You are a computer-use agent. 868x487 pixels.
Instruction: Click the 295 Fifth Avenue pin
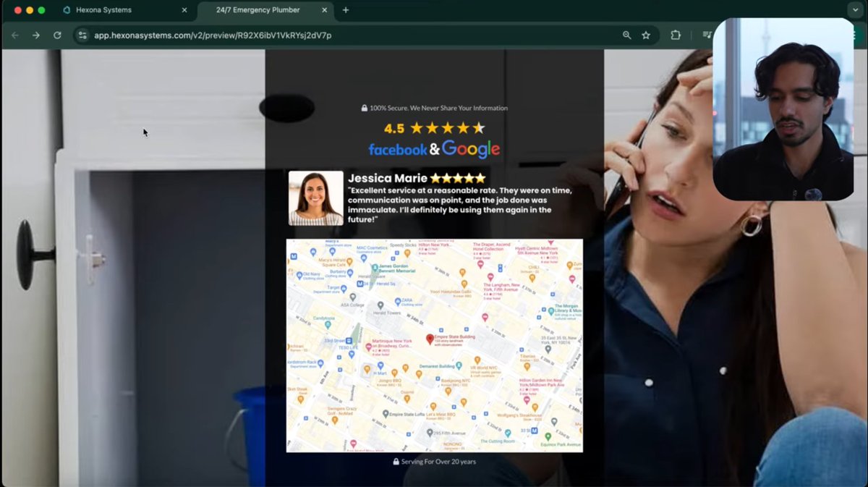point(428,433)
